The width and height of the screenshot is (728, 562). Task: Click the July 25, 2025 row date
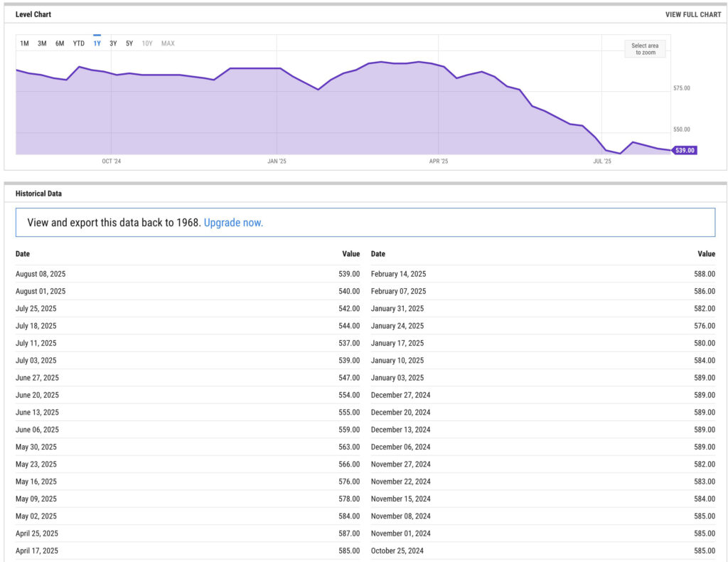click(x=36, y=309)
